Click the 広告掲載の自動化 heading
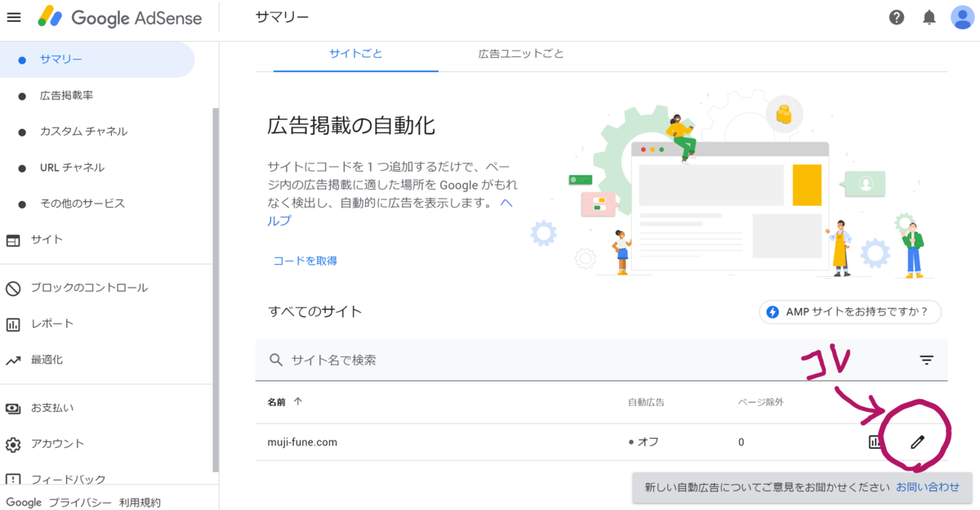 click(351, 126)
